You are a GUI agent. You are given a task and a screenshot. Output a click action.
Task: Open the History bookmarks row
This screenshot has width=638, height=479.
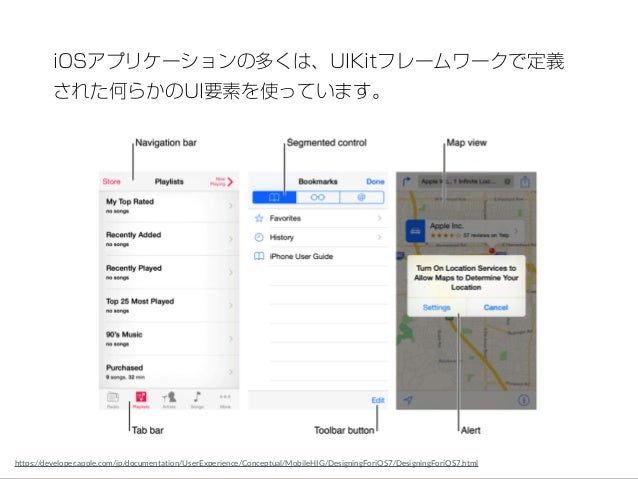(x=319, y=237)
